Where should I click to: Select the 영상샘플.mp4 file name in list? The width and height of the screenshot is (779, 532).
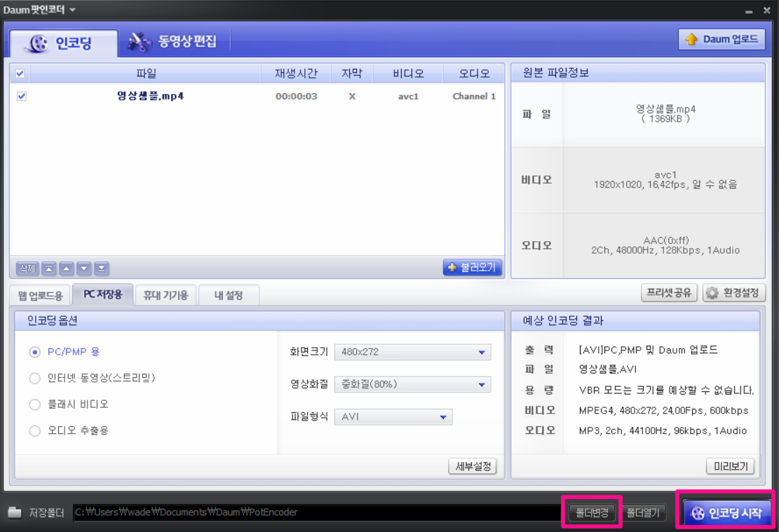(150, 96)
